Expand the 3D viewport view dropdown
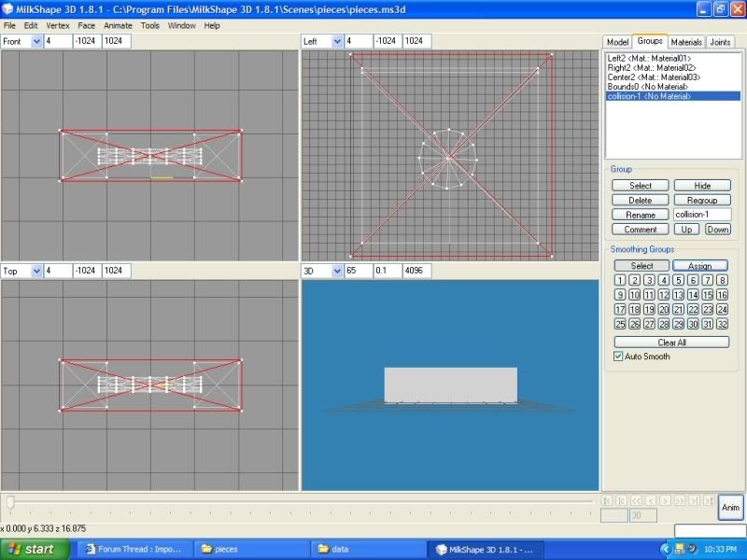This screenshot has height=560, width=747. pyautogui.click(x=335, y=271)
